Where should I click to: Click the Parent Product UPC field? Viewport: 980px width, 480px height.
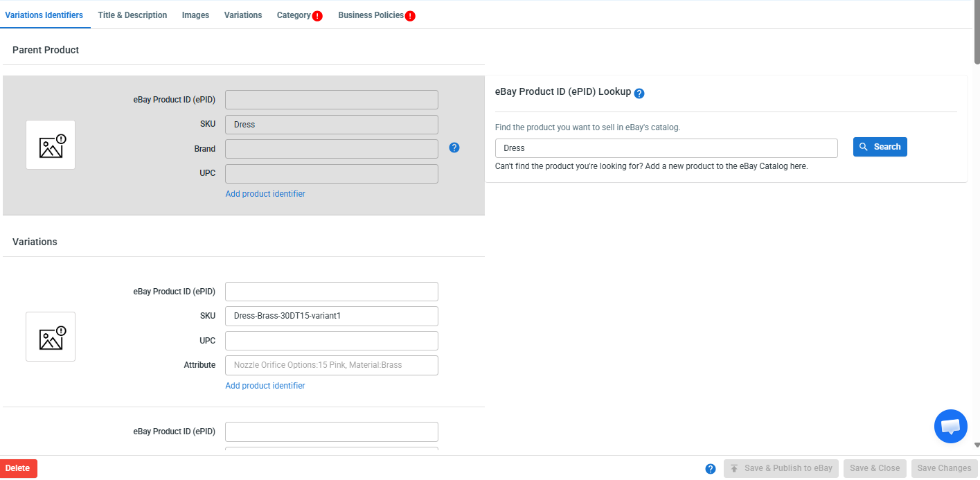tap(332, 174)
